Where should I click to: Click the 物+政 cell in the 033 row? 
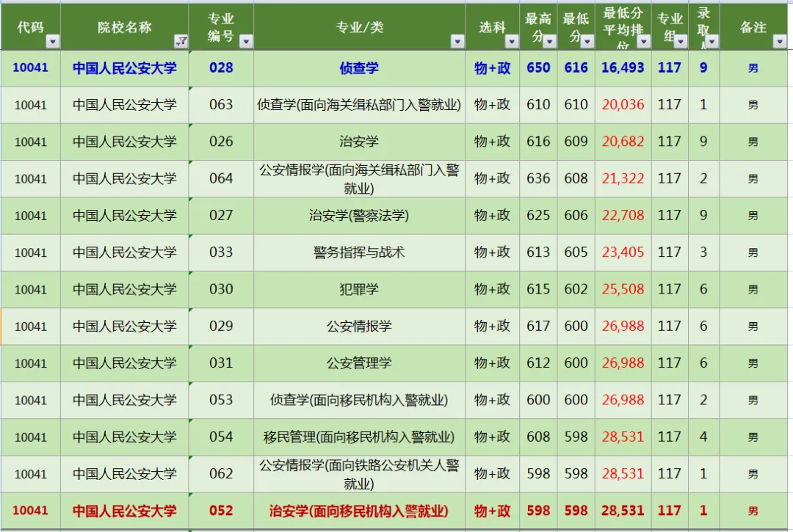click(x=492, y=252)
